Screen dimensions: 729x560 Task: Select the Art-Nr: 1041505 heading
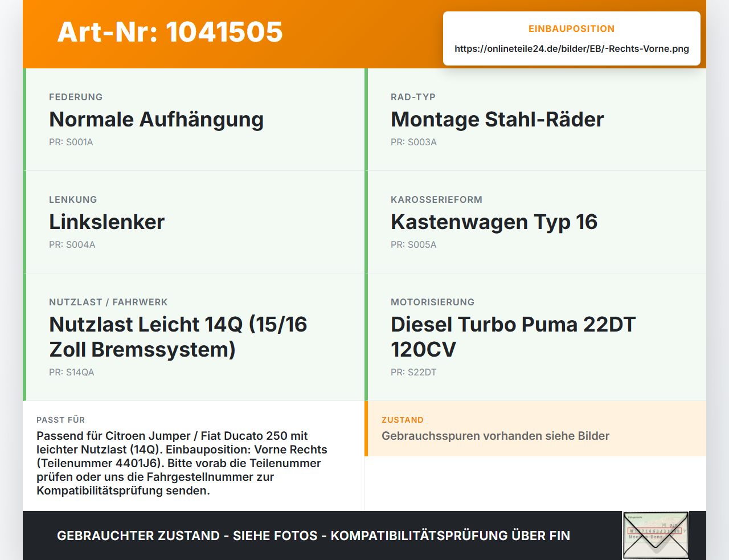[x=170, y=32]
